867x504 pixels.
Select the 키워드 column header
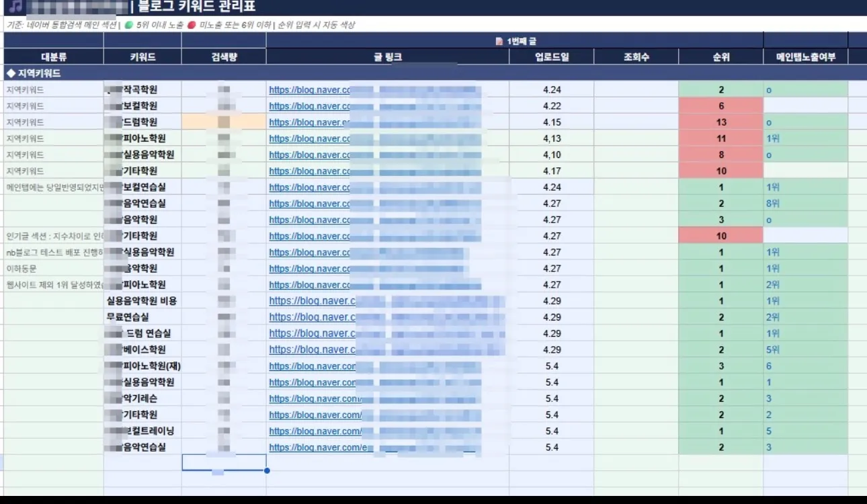coord(142,57)
